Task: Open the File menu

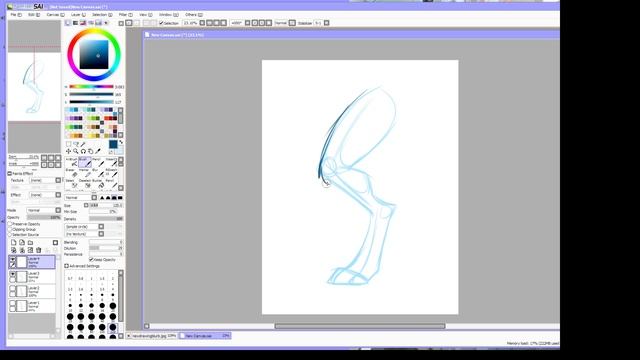Action: [x=16, y=15]
